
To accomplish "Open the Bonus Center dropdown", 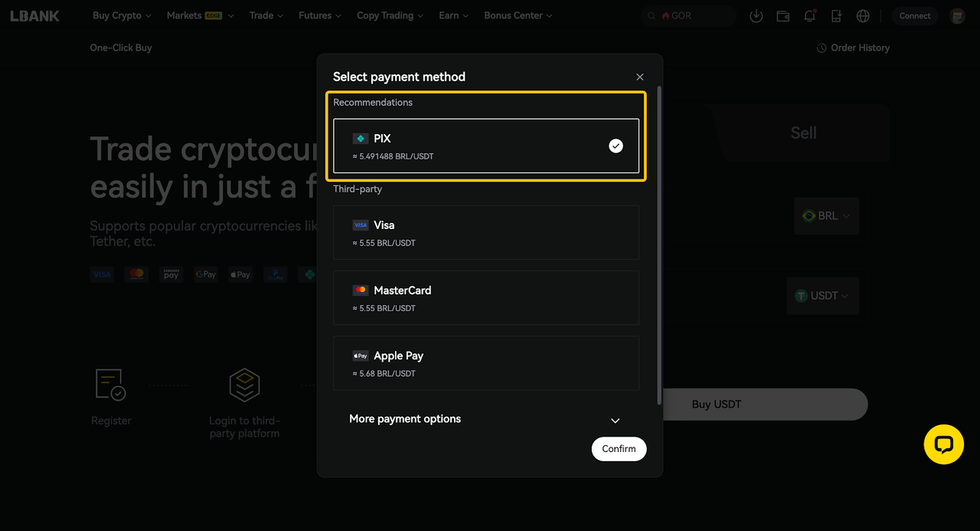I will (518, 15).
